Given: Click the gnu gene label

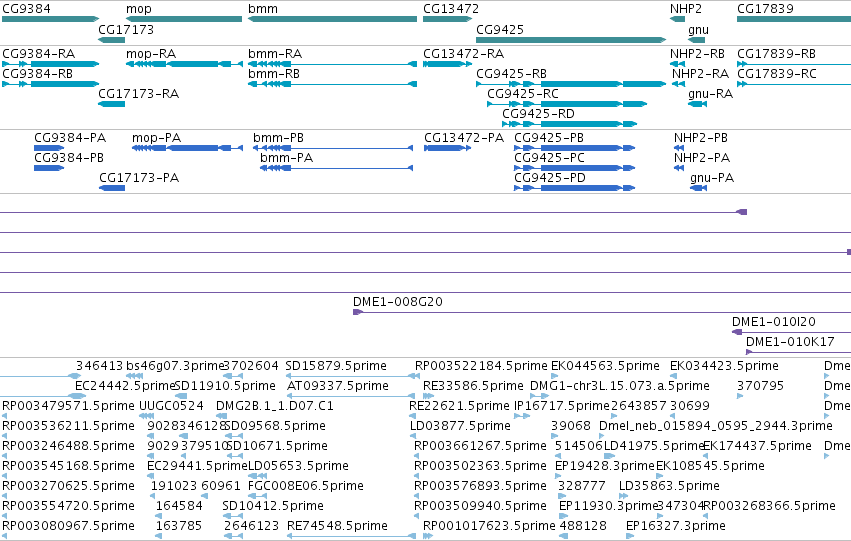Looking at the screenshot, I should (698, 30).
